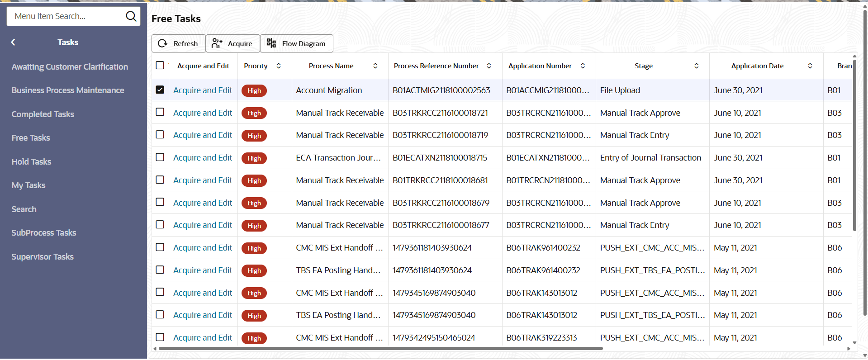
Task: Check the ECA Transaction Journal row checkbox
Action: pos(160,157)
